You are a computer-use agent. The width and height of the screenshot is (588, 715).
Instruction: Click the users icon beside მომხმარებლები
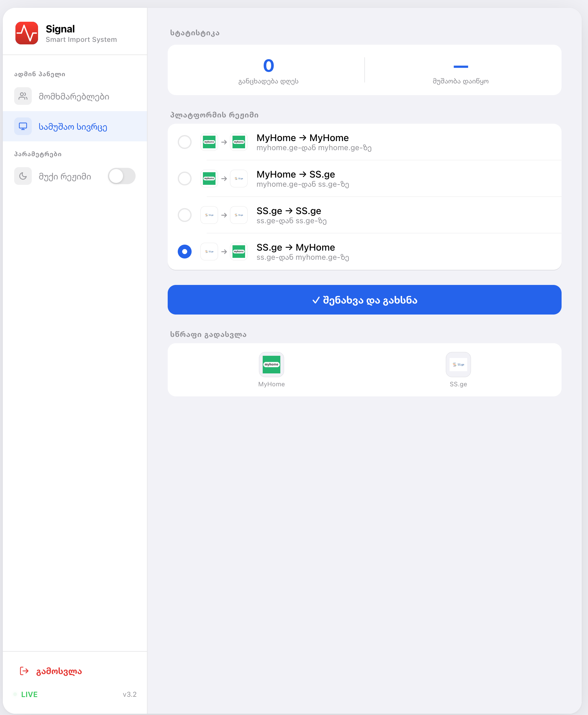point(23,96)
